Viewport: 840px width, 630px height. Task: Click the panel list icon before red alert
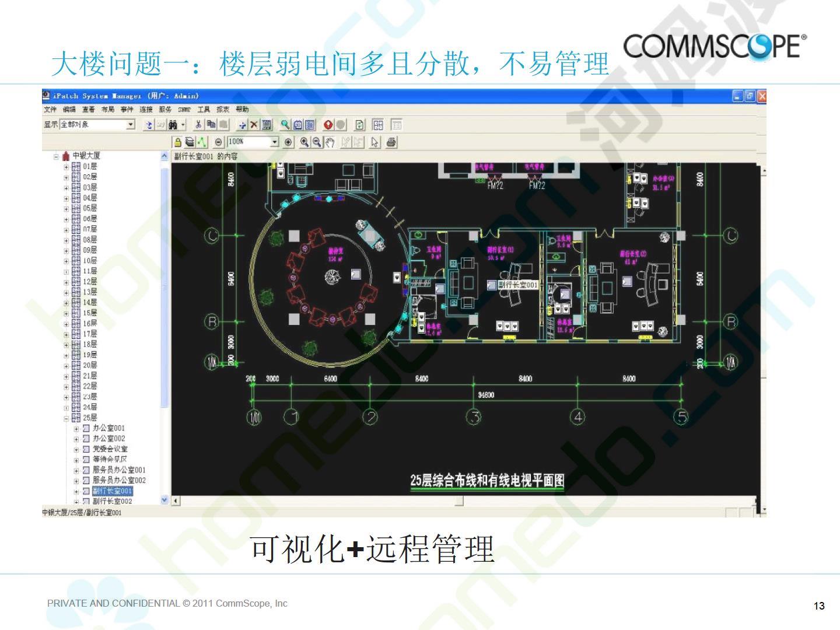click(310, 125)
